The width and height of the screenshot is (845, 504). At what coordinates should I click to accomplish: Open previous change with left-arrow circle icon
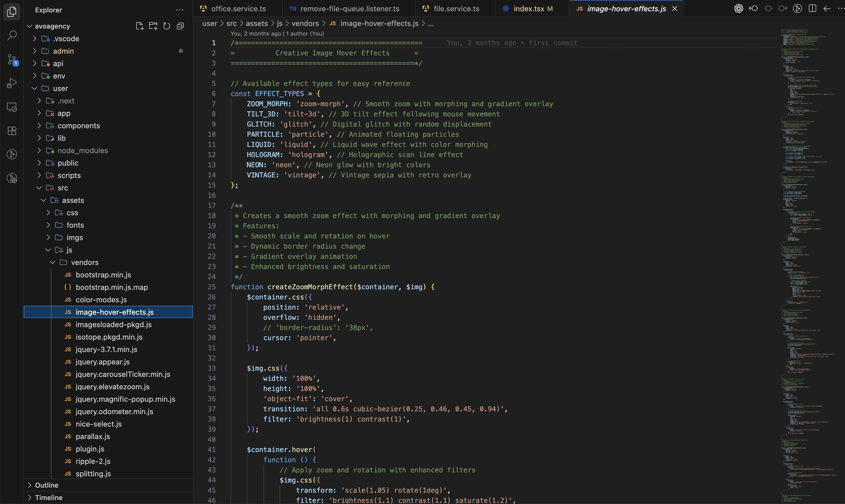(753, 8)
